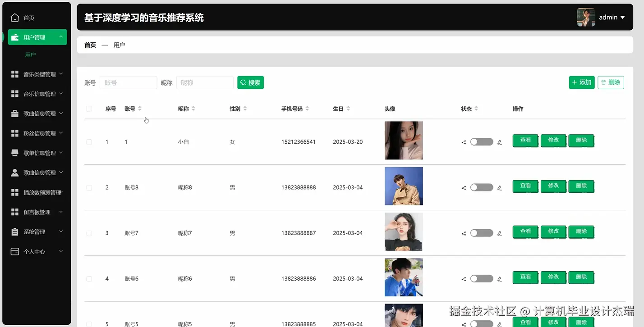Click the 搜索 search button

[250, 82]
